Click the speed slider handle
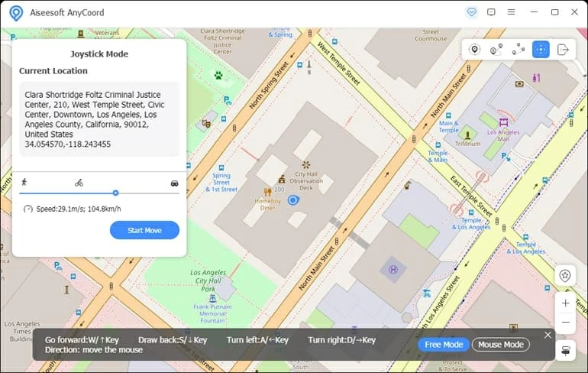Screen dimensions: 588x373 (x=115, y=193)
